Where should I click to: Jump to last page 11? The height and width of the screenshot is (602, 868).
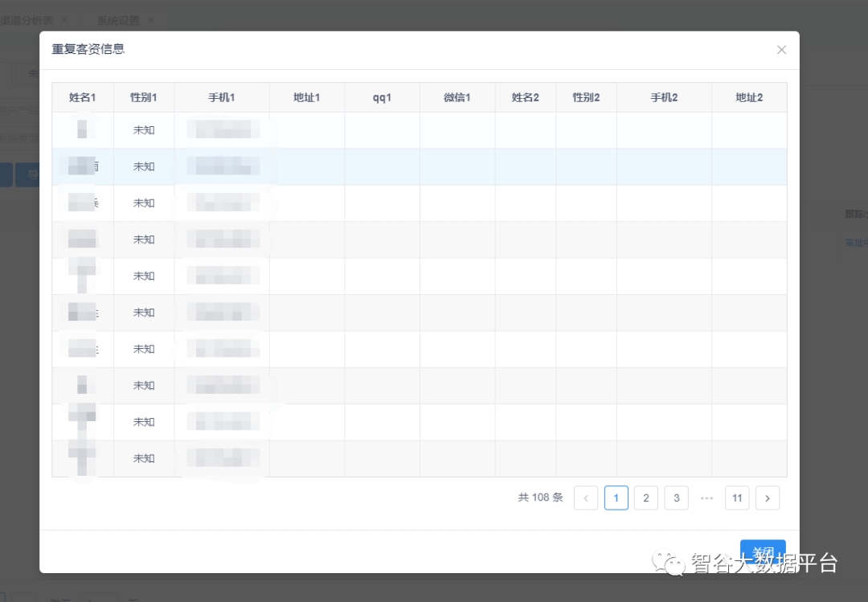point(737,498)
